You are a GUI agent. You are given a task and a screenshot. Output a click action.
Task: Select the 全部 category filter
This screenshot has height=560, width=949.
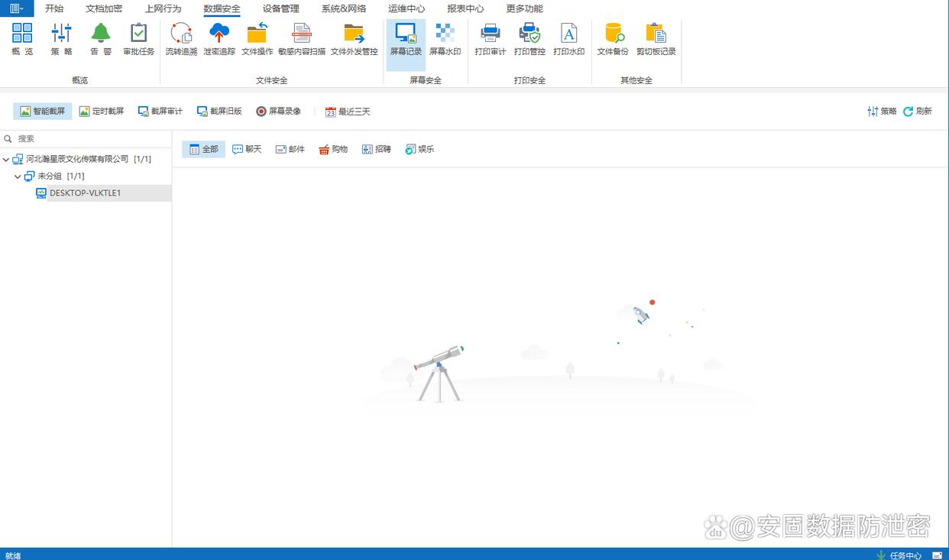203,149
